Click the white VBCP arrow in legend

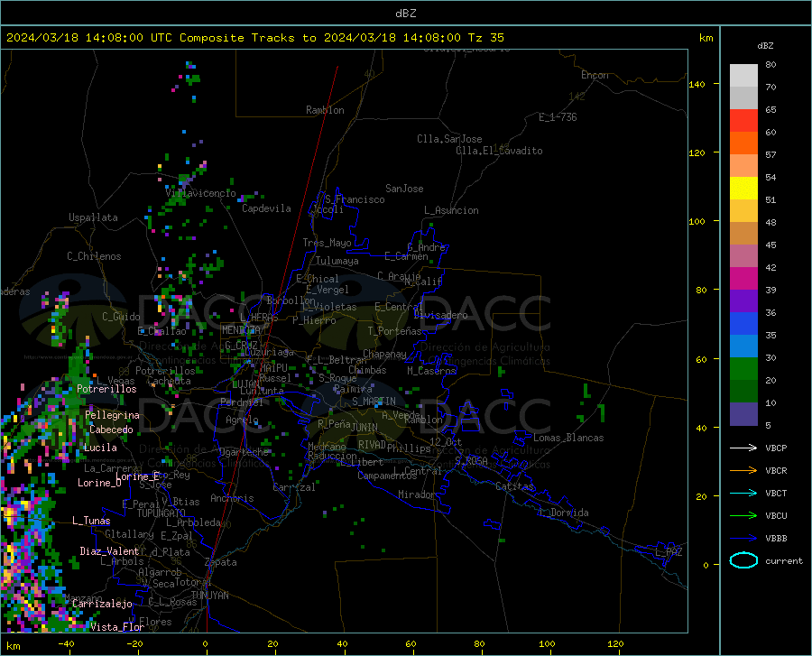(x=743, y=448)
